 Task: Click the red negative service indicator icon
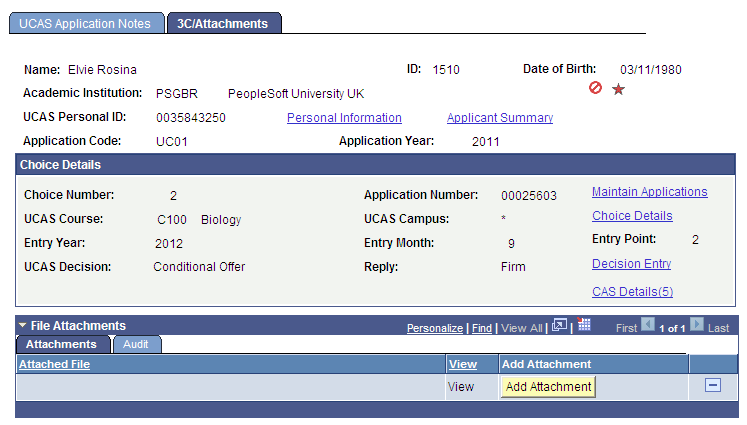[x=595, y=88]
